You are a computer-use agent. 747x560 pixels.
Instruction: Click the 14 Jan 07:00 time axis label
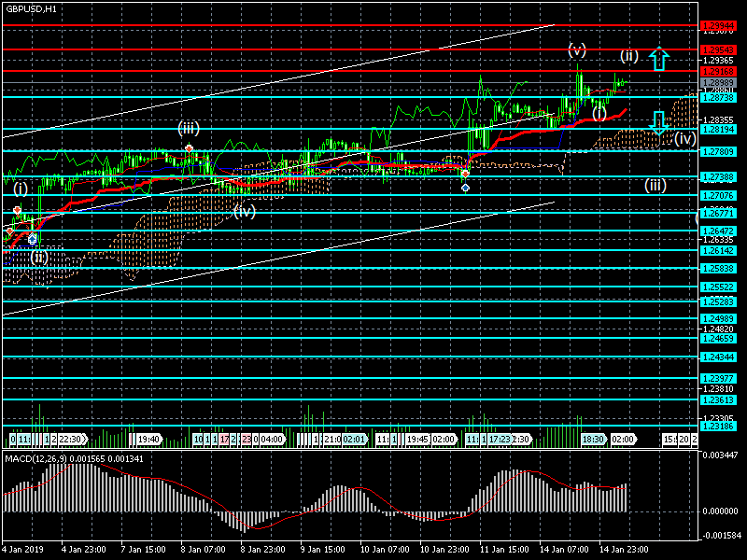(x=564, y=549)
